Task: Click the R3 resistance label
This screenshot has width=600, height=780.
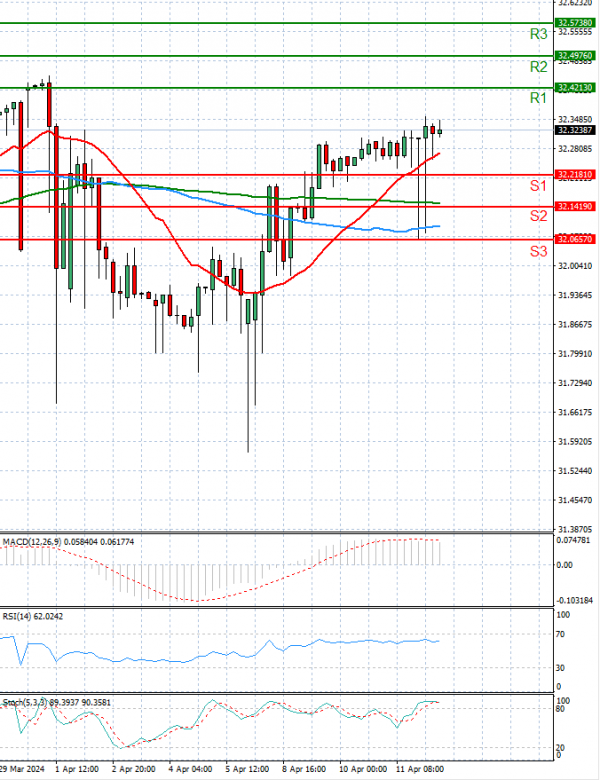Action: [538, 34]
